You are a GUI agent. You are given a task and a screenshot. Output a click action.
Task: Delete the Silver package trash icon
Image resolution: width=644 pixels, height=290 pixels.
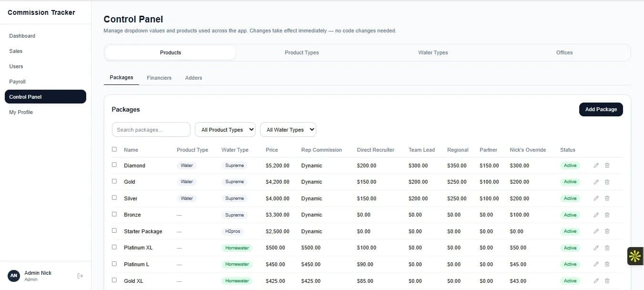(607, 198)
